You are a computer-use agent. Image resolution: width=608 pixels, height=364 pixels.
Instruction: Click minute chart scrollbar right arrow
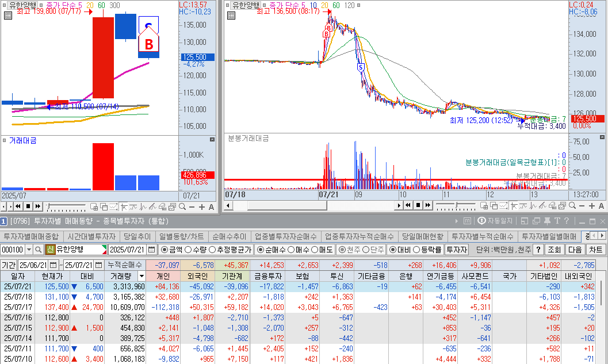[x=399, y=205]
